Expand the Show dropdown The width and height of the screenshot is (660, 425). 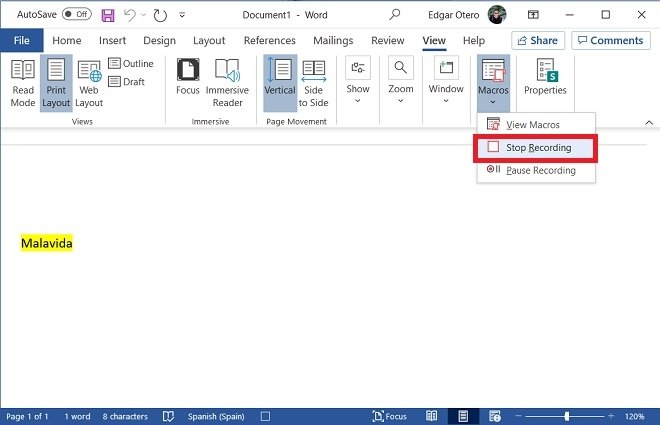(358, 81)
